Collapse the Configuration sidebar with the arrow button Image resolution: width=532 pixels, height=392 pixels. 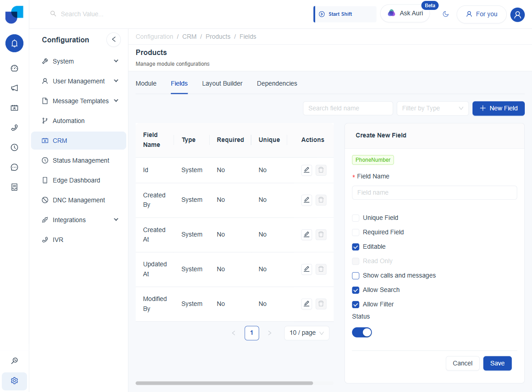pos(114,39)
